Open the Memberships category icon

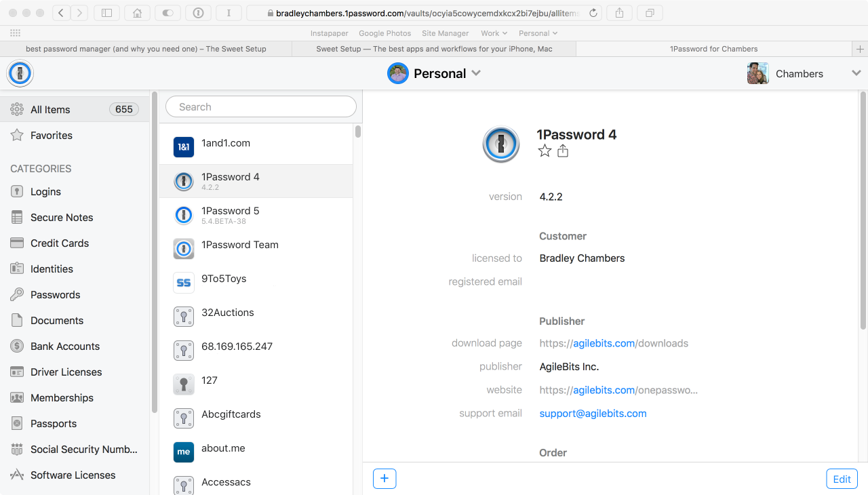[17, 398]
